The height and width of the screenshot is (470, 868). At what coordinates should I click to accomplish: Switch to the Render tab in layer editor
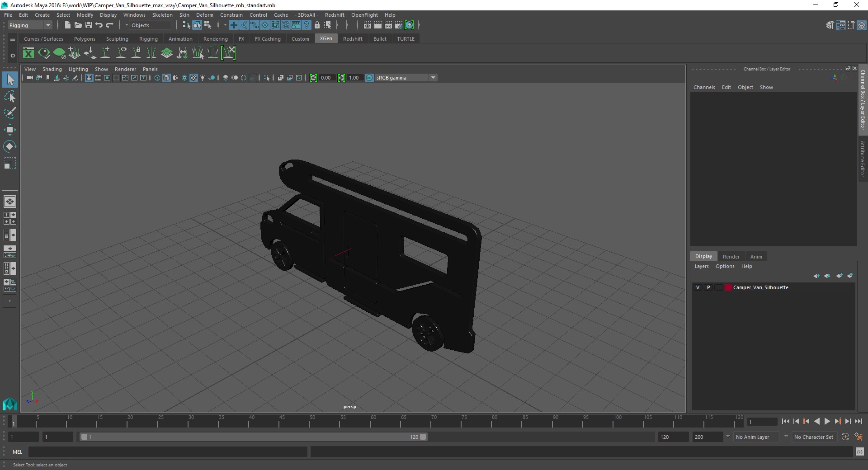pyautogui.click(x=731, y=256)
